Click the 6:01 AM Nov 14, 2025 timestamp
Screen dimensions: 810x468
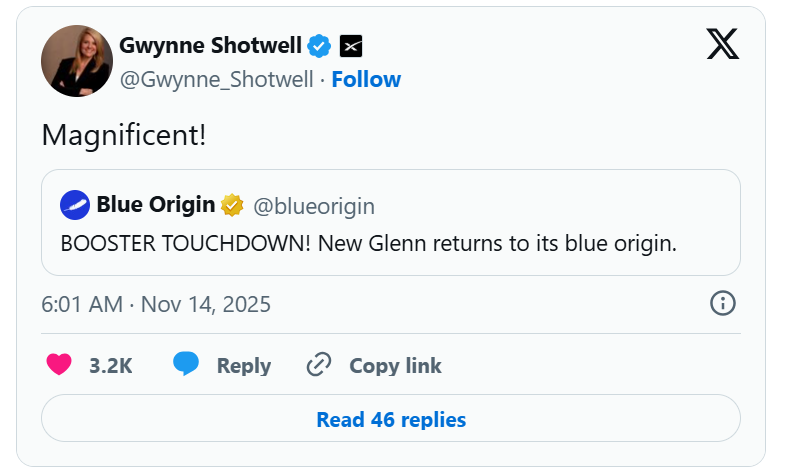(x=156, y=304)
